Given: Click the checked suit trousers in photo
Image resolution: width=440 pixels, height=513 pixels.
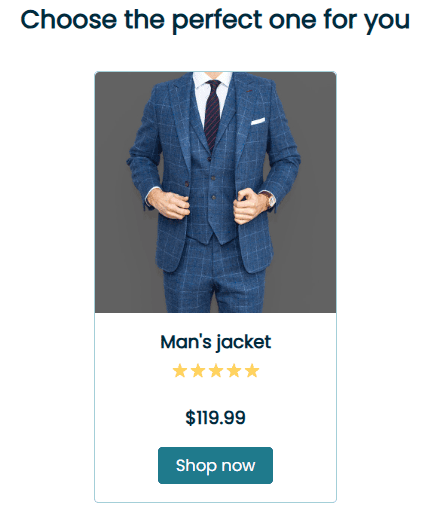Looking at the screenshot, I should pos(215,278).
